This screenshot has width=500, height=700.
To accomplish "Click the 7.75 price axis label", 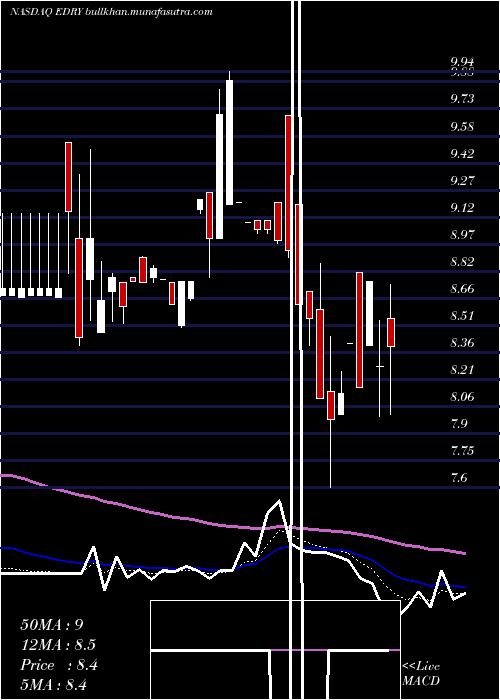I will 462,450.
